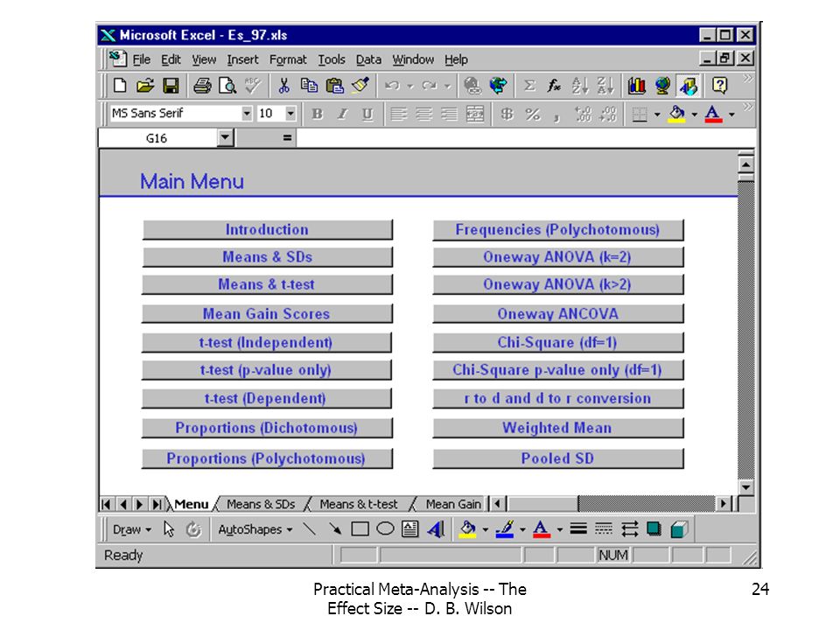Click the Pooled SD button
Image resolution: width=840 pixels, height=630 pixels.
557,458
